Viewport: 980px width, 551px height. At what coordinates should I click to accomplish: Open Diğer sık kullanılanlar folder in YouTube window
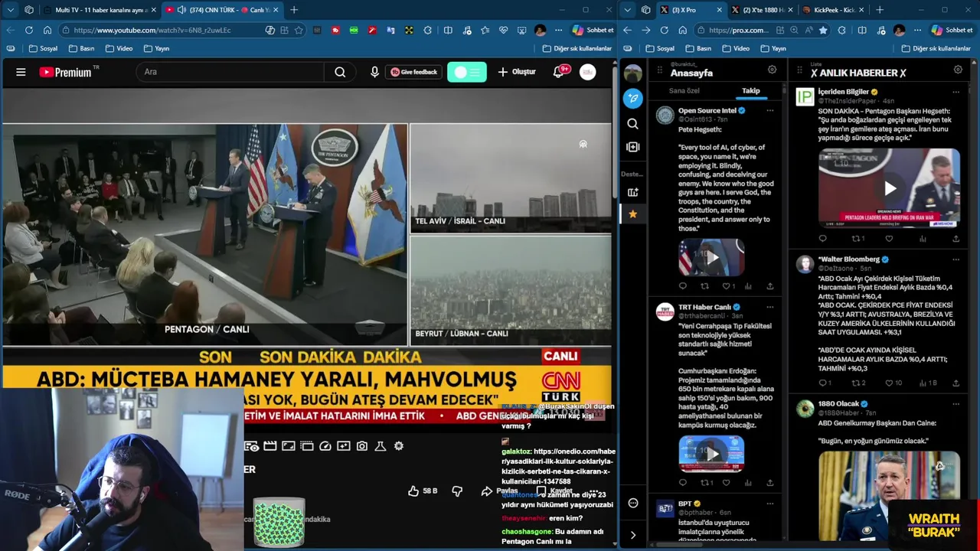577,48
